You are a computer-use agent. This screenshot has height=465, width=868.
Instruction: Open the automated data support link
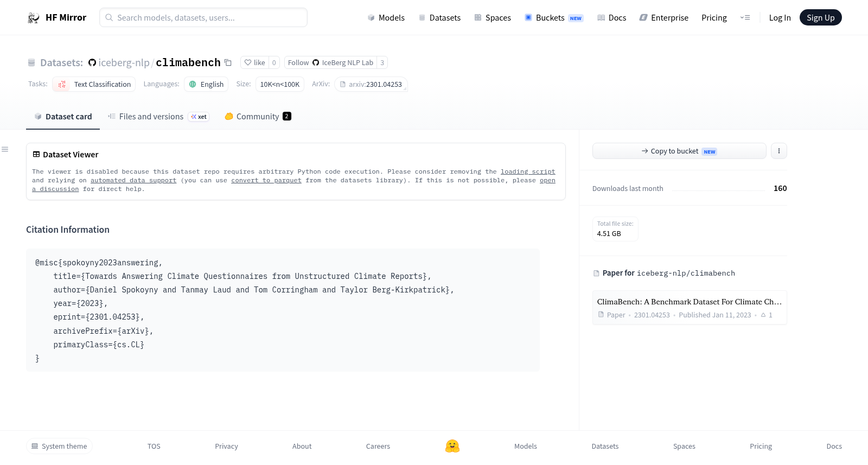point(133,180)
